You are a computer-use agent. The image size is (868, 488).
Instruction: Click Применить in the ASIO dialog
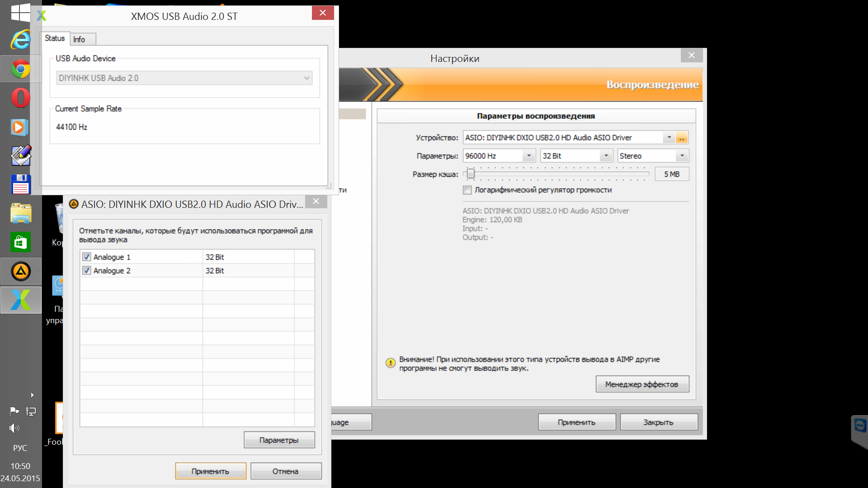pos(211,471)
